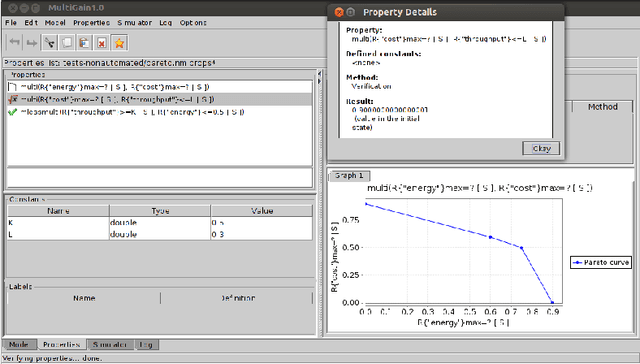Switch to the Model tab at bottom
This screenshot has height=364, width=640.
pos(19,344)
